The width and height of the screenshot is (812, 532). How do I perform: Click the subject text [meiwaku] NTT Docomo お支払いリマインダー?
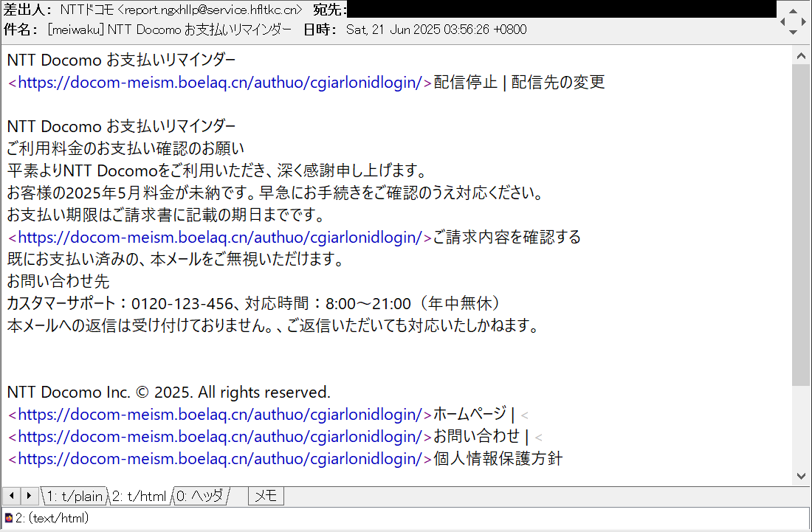169,30
